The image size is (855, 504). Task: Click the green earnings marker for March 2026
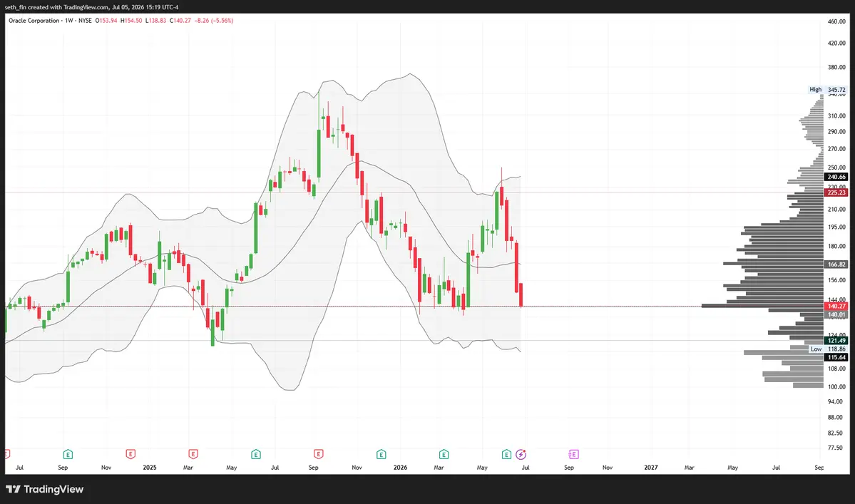pos(444,454)
